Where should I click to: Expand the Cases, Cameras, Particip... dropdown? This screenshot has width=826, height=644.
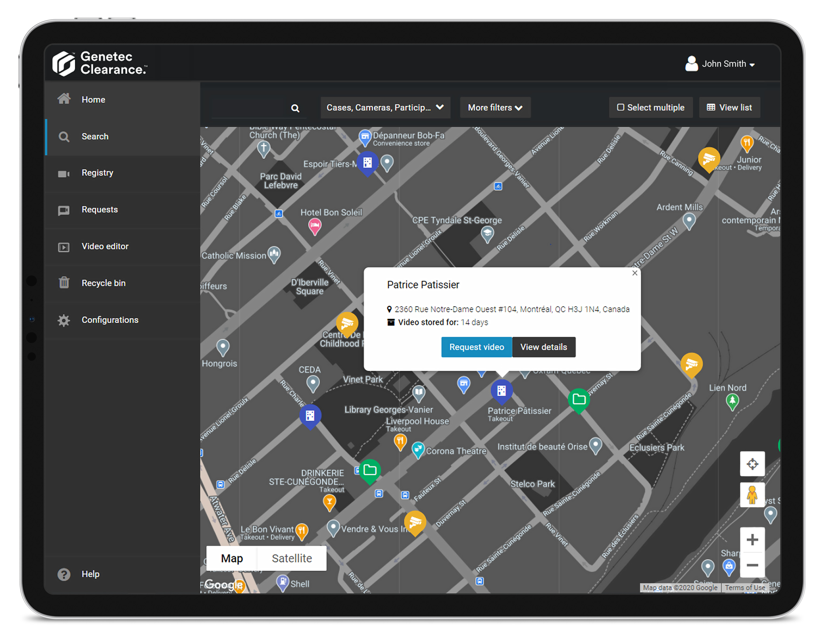385,107
